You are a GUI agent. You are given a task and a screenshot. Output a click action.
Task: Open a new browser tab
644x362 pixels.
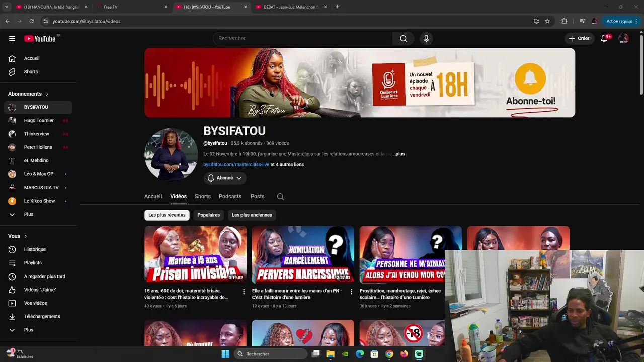337,7
